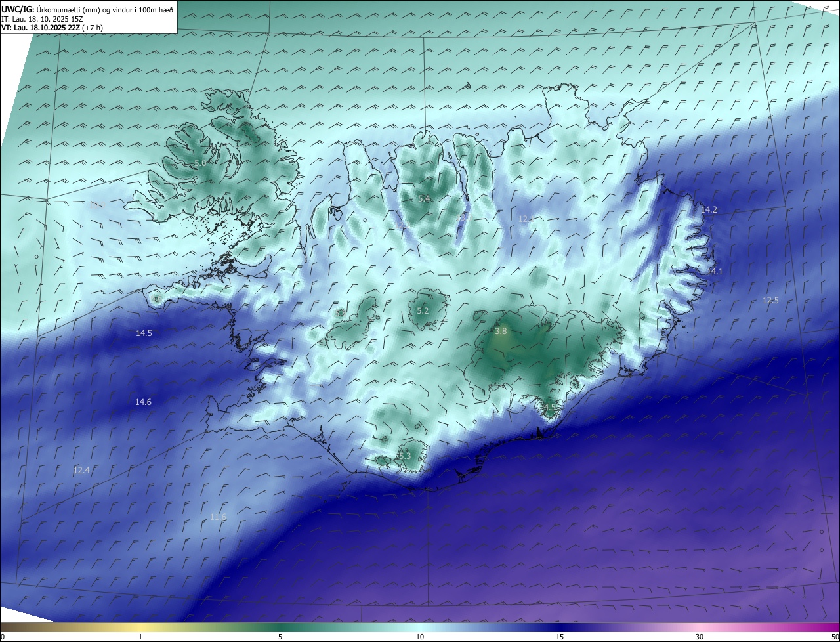Click the 10 tick on the color scale
Viewport: 840px width, 642px height.
coord(420,637)
